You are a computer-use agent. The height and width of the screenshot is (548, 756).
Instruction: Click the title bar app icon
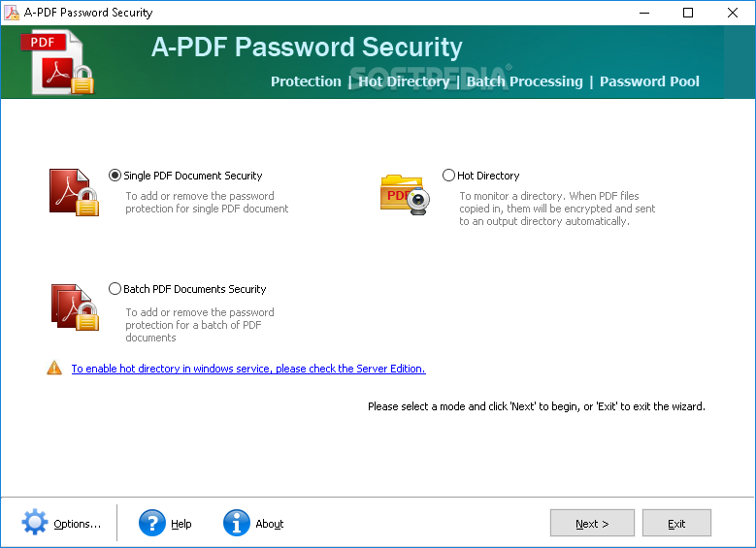12,13
